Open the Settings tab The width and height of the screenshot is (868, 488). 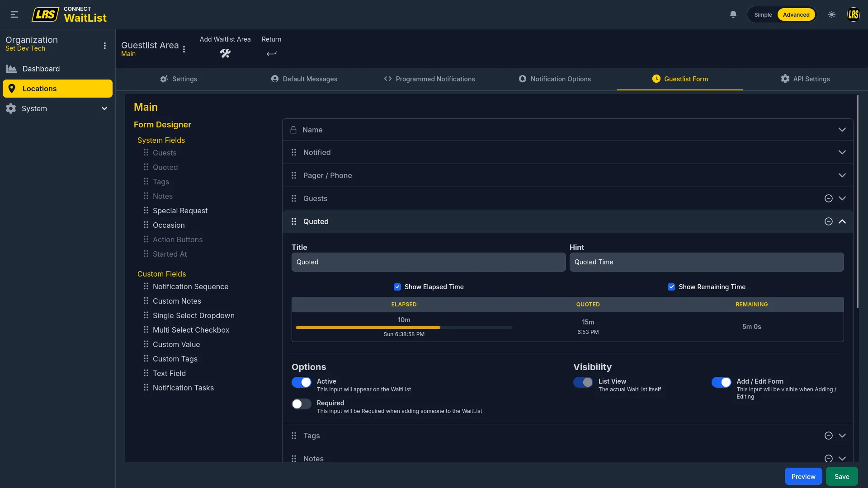pos(179,79)
